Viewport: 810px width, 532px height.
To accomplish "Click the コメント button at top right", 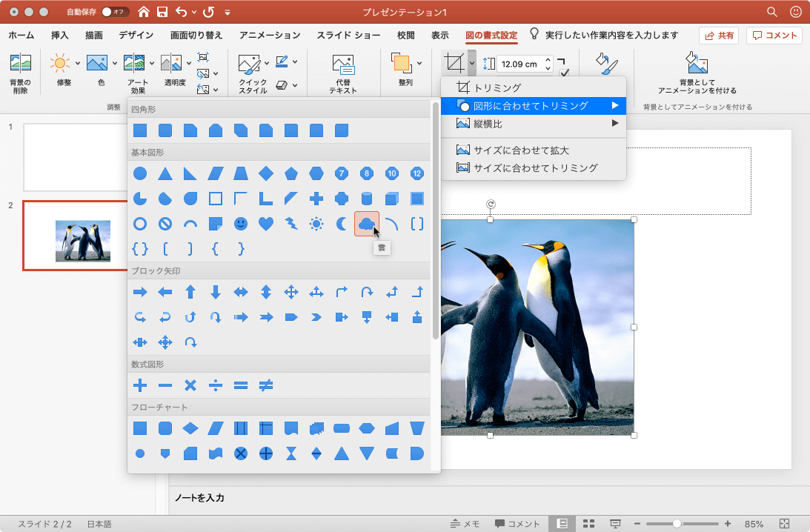I will [x=774, y=35].
